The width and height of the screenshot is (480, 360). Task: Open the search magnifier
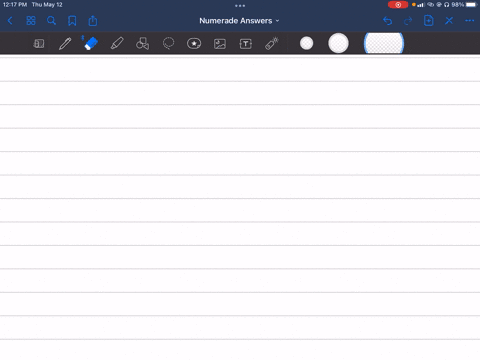coord(51,21)
